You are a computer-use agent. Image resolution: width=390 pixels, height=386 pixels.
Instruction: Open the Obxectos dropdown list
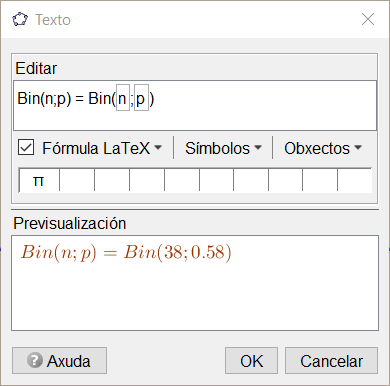pos(323,148)
